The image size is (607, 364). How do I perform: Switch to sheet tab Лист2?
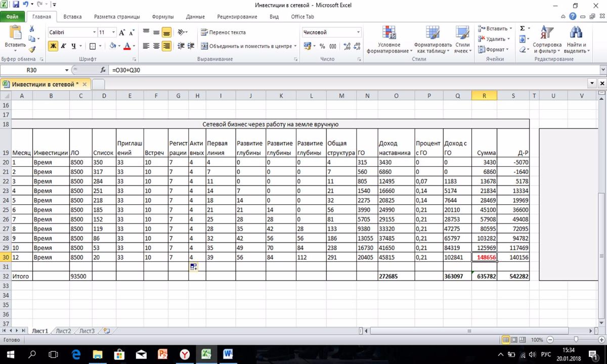[x=63, y=331]
